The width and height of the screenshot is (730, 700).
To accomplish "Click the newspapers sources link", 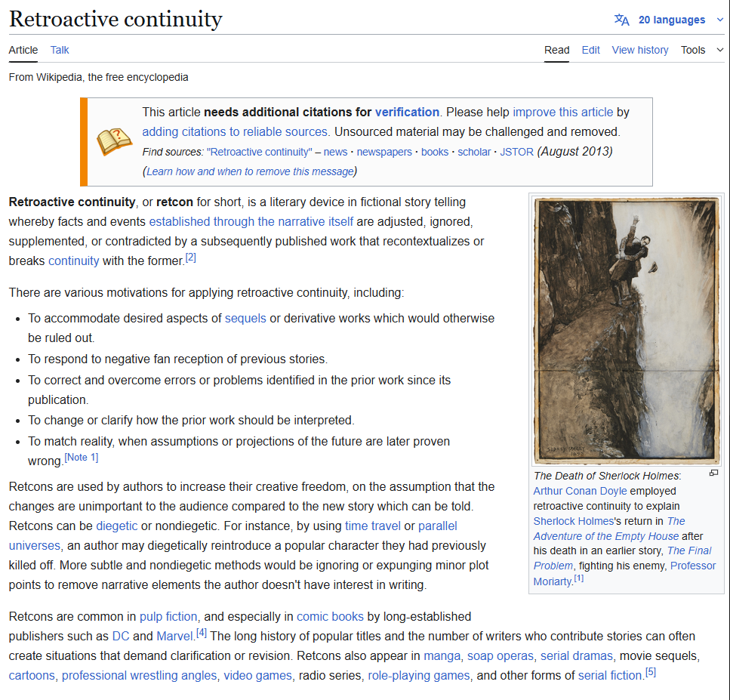I will coord(384,152).
